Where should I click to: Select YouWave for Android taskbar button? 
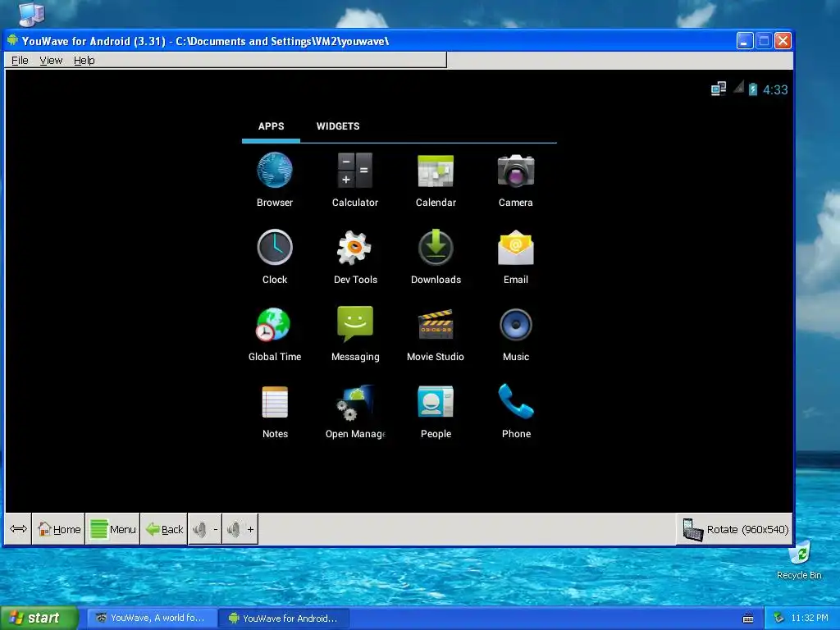click(284, 619)
